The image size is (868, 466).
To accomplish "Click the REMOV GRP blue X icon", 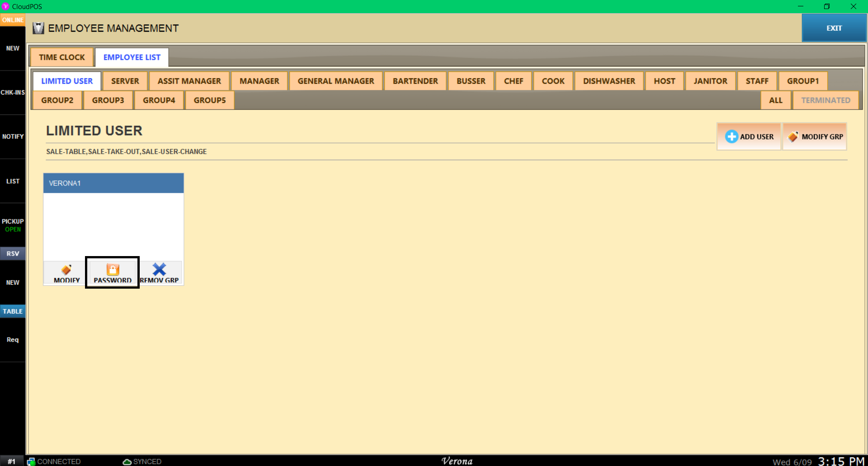I will 159,270.
